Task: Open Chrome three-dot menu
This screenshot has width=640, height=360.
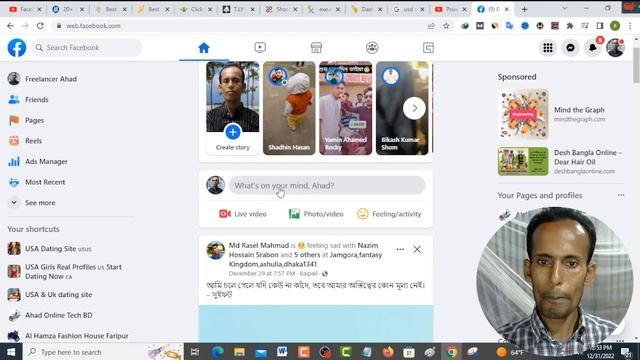Action: (630, 26)
